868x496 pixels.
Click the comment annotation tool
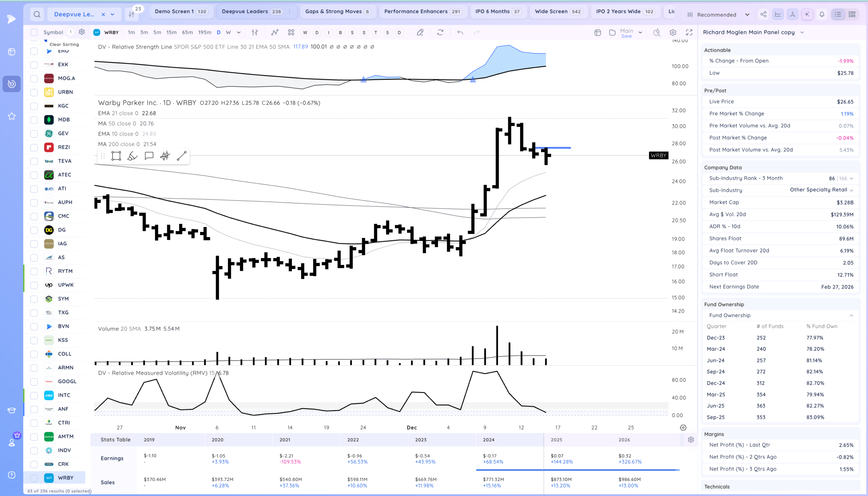tap(149, 156)
